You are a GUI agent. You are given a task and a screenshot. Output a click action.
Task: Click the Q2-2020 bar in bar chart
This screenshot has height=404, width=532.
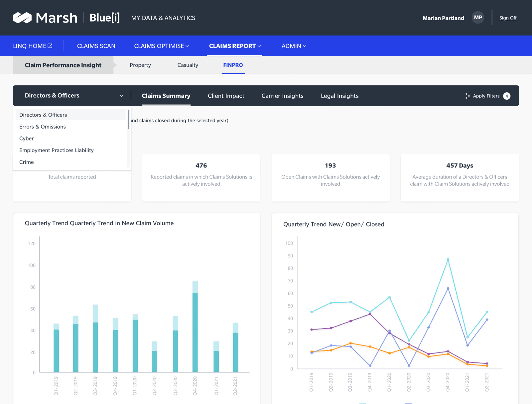tap(154, 357)
